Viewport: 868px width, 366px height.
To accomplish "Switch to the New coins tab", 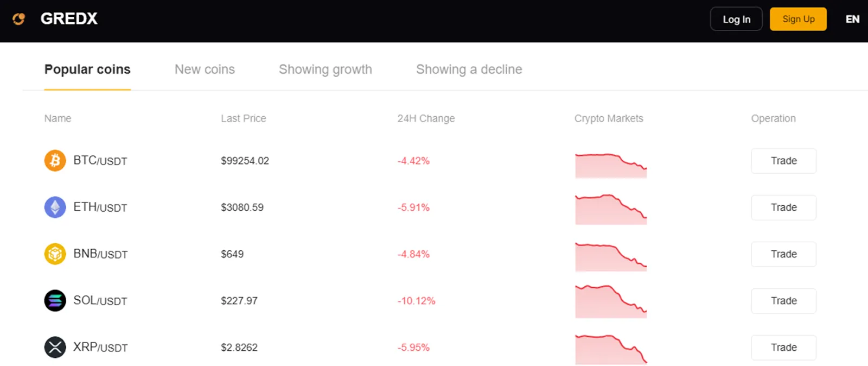I will pos(205,70).
